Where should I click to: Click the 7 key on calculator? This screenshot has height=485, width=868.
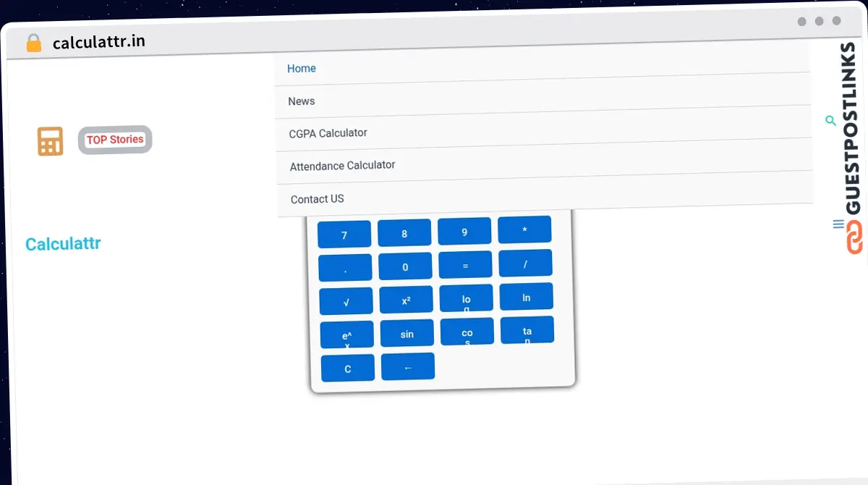click(x=344, y=235)
